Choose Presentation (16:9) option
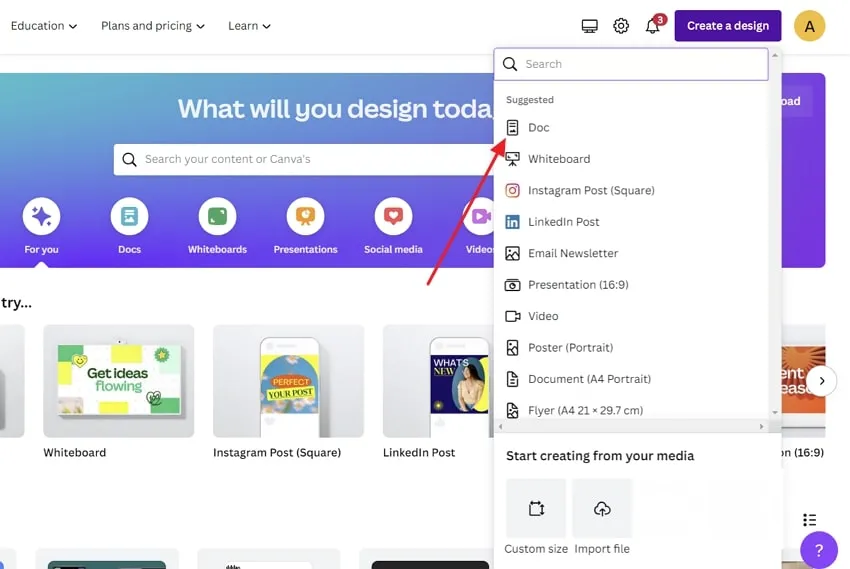850x569 pixels. 631,284
